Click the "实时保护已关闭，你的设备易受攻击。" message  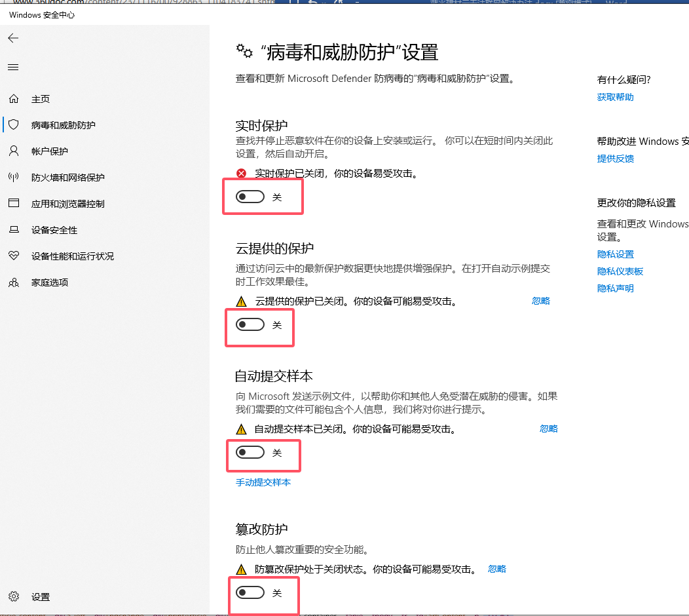click(336, 174)
